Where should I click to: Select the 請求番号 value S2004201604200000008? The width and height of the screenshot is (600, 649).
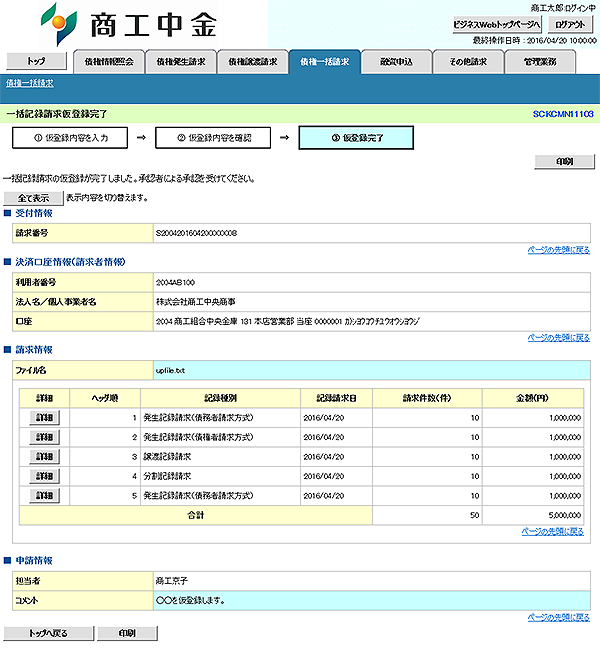(196, 233)
